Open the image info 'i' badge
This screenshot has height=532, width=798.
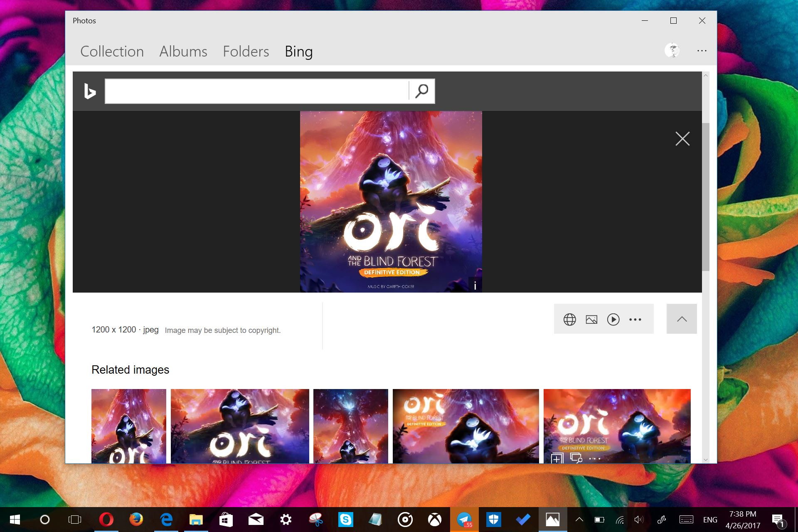point(475,285)
